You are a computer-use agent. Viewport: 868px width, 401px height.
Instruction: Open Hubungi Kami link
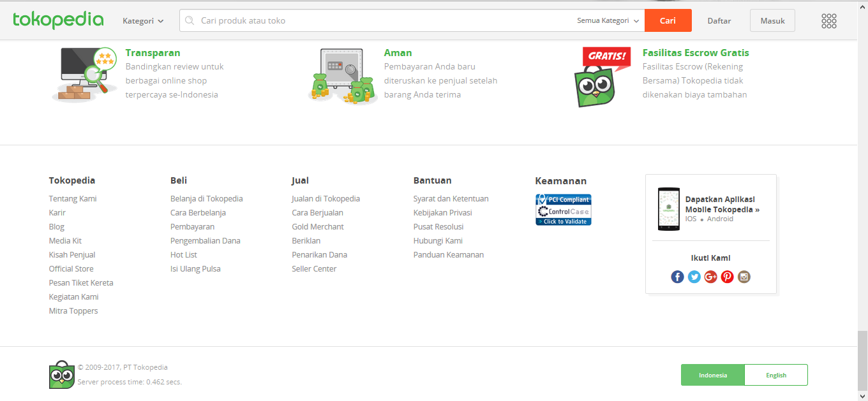click(438, 240)
